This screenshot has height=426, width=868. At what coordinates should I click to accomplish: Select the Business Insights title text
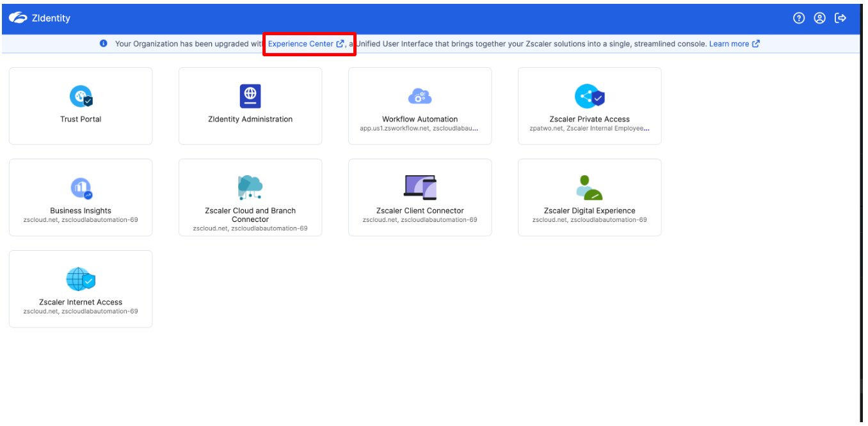[x=81, y=210]
